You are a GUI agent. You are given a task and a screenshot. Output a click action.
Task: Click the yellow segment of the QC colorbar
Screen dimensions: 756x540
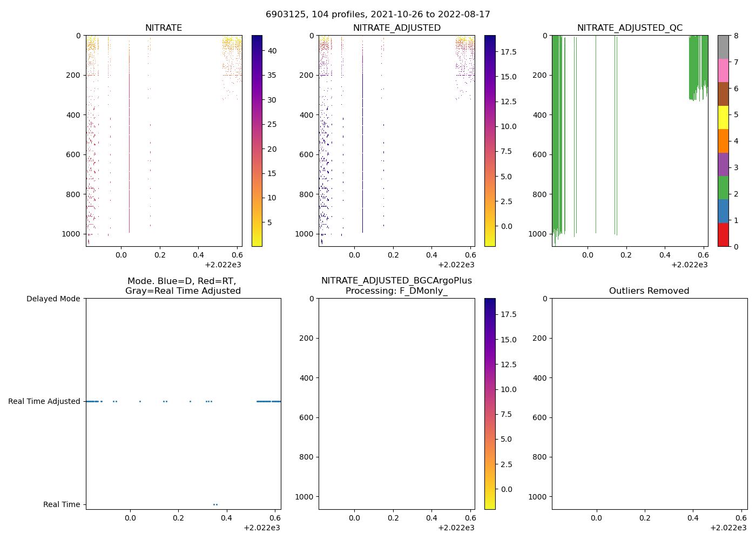(723, 117)
